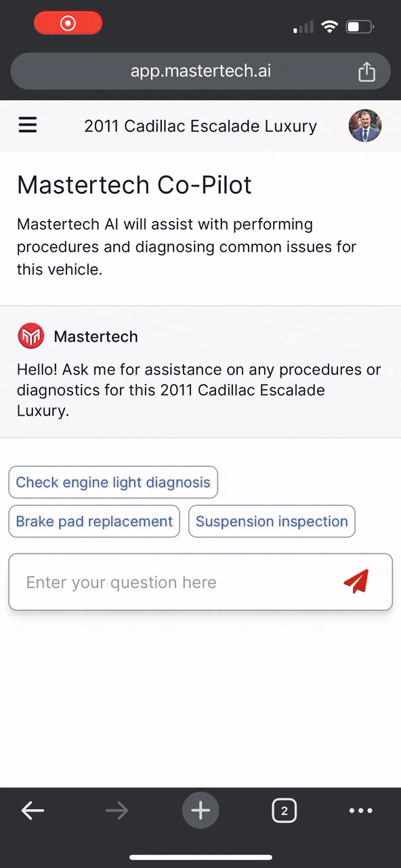Image resolution: width=401 pixels, height=868 pixels.
Task: Focus the Enter your question here field
Action: pyautogui.click(x=200, y=582)
